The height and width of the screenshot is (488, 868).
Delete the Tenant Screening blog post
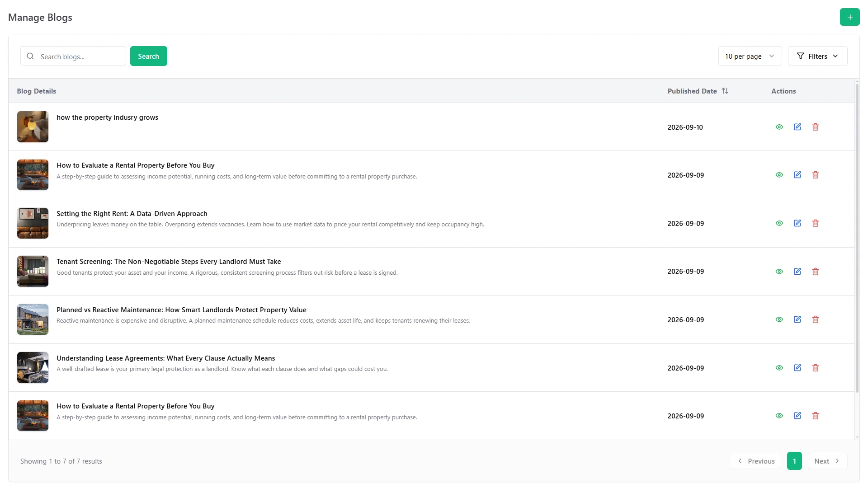(x=815, y=272)
